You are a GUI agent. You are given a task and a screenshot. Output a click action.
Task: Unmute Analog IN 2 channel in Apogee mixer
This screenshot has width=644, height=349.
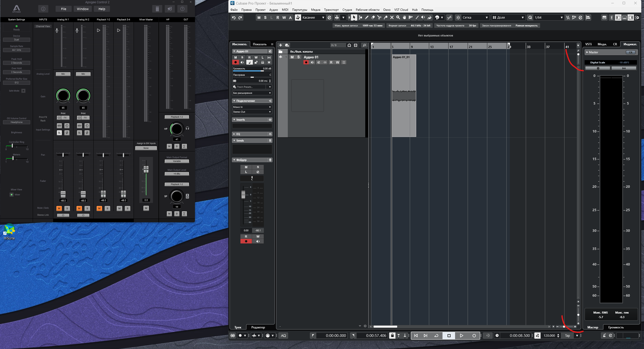pos(79,208)
